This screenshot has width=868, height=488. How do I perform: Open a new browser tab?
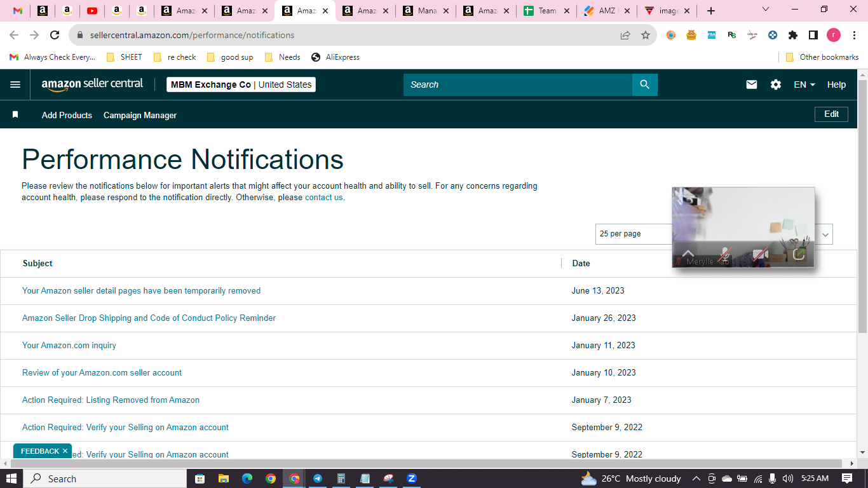[x=711, y=11]
